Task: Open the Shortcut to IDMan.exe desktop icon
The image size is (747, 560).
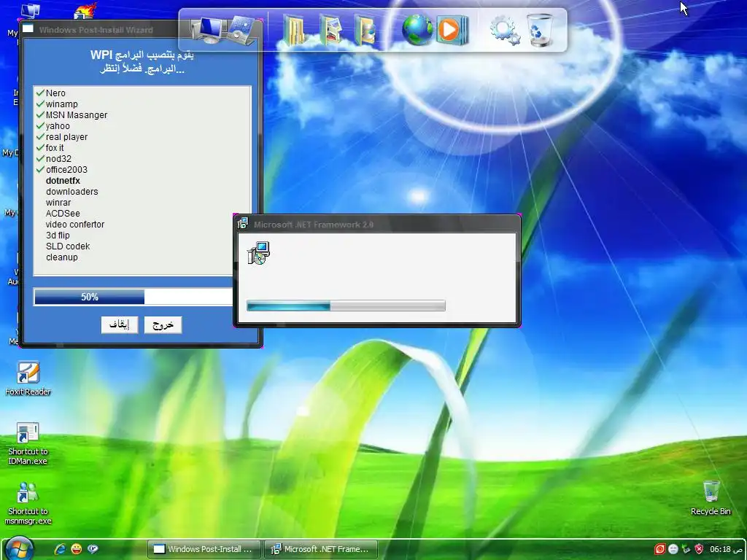Action: click(28, 444)
